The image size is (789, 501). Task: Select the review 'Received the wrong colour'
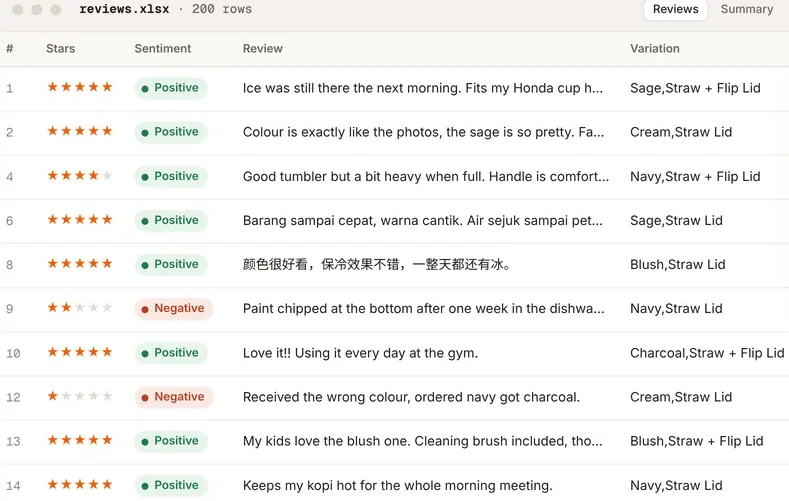pos(411,397)
